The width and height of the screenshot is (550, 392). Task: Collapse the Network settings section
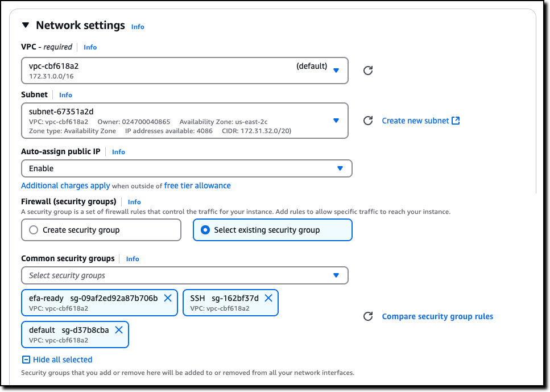coord(25,25)
